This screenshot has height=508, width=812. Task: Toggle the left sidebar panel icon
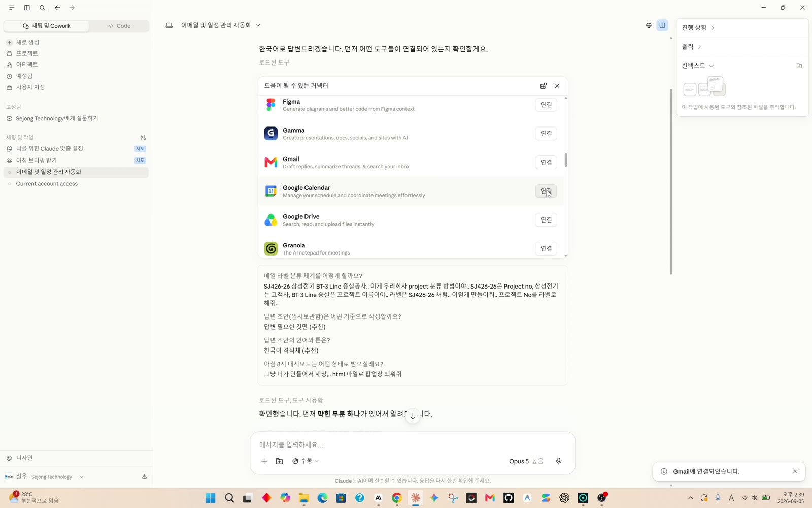(x=27, y=8)
